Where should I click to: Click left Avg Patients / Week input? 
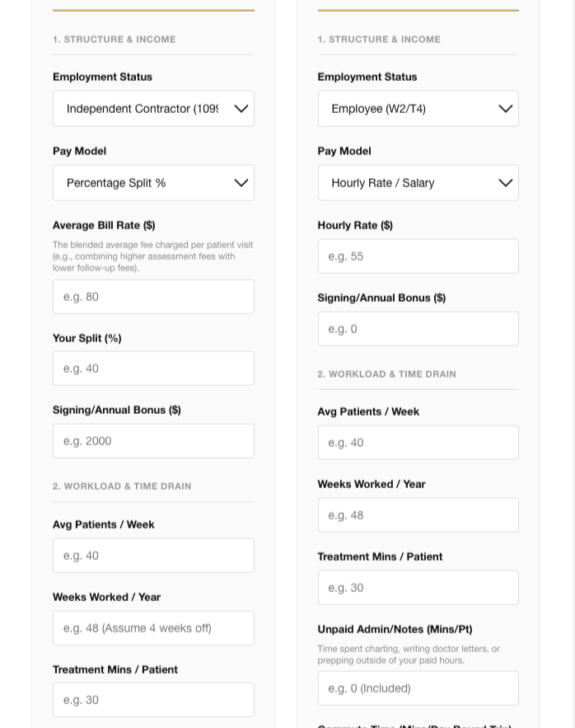153,556
